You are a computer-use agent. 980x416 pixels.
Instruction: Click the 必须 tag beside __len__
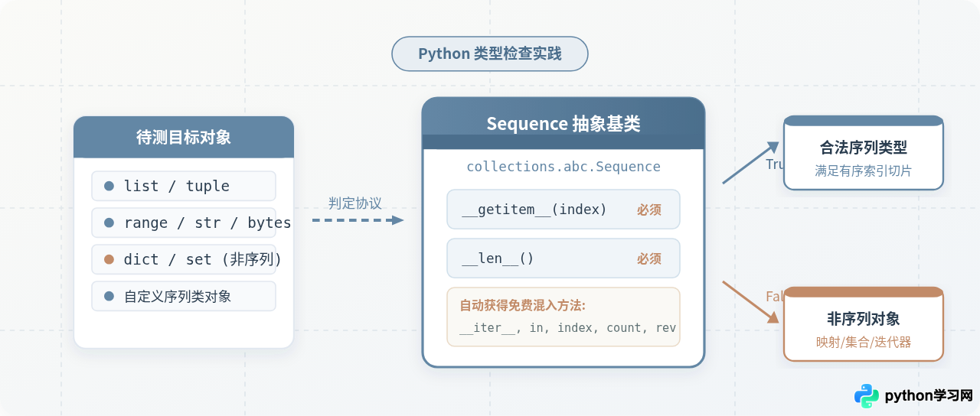point(649,258)
